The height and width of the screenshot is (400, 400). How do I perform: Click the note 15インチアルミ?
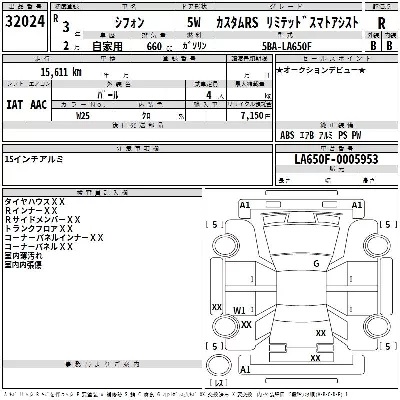[34, 159]
